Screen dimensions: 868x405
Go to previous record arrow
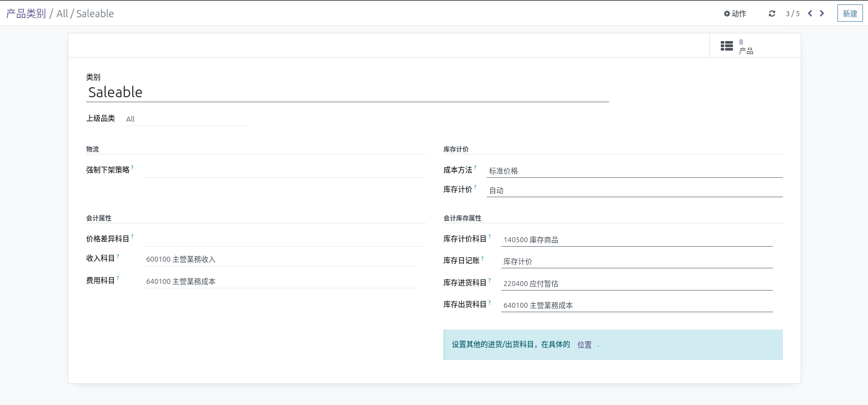coord(810,13)
